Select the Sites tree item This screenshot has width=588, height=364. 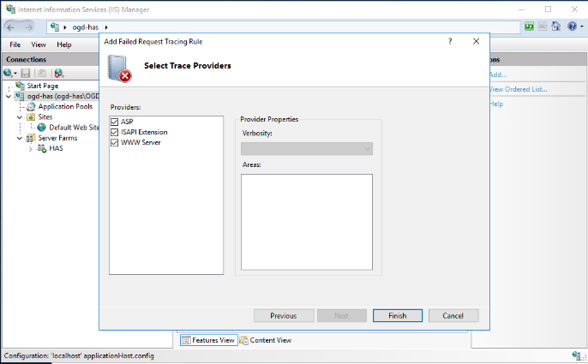pyautogui.click(x=45, y=117)
